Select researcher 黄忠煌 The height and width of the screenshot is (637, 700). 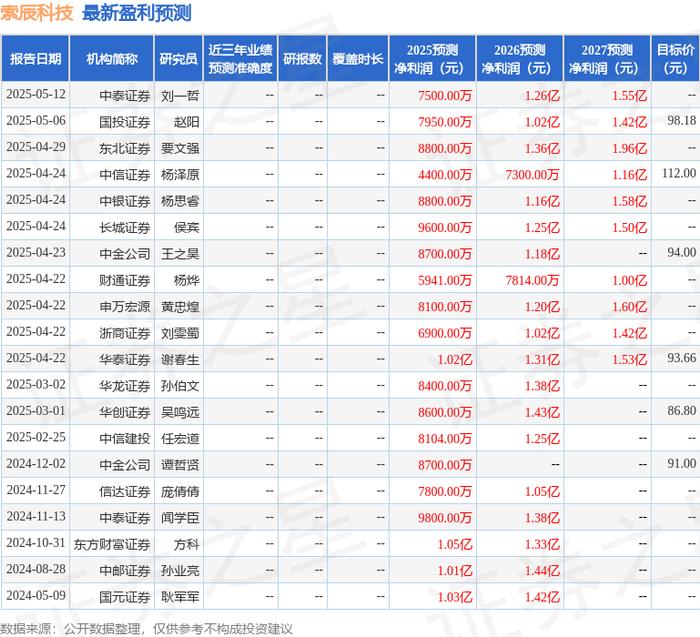point(180,306)
